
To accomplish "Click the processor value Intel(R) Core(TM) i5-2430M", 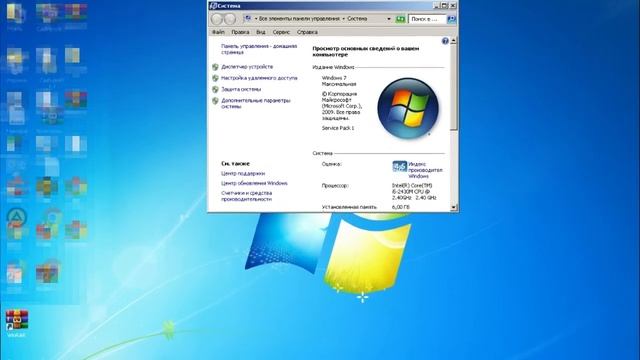I will (x=414, y=191).
